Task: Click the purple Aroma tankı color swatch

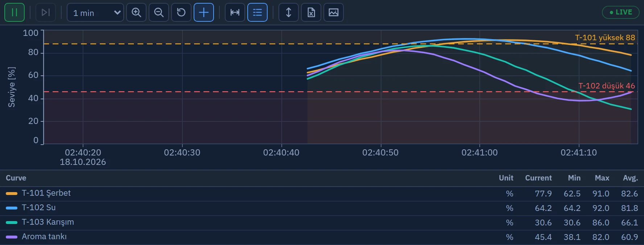Action: click(12, 237)
